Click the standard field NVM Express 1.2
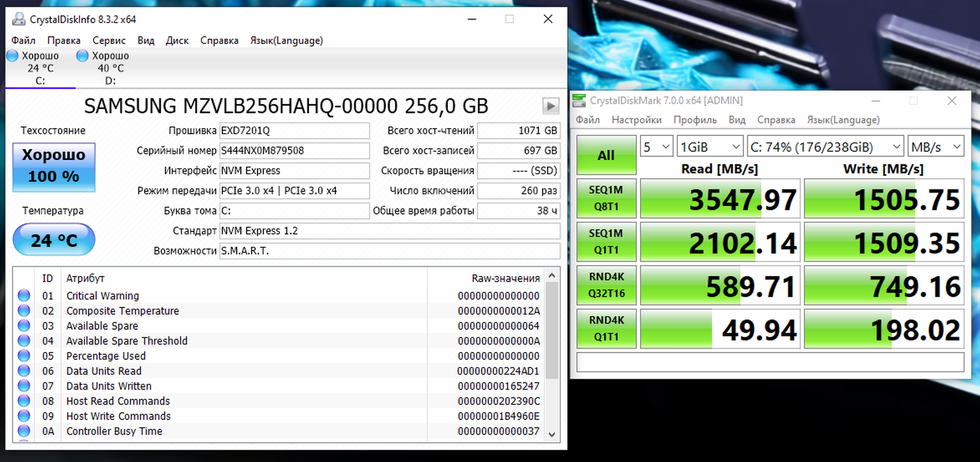 (x=390, y=230)
